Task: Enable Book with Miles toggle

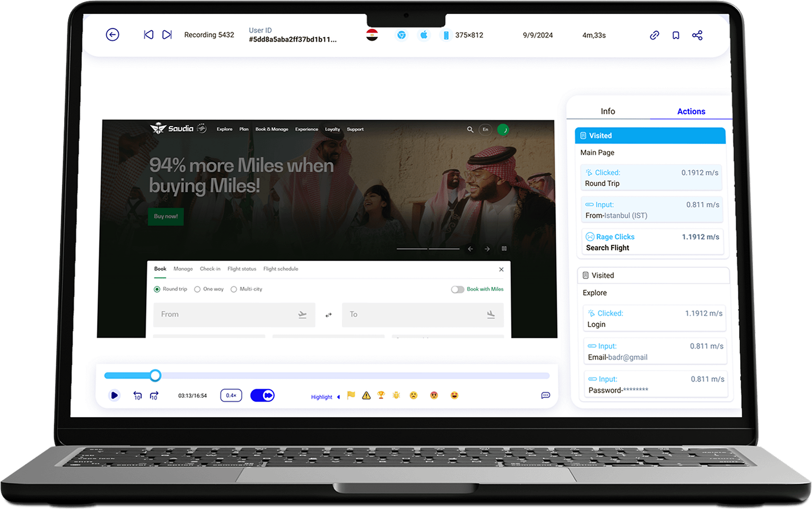Action: [x=457, y=289]
